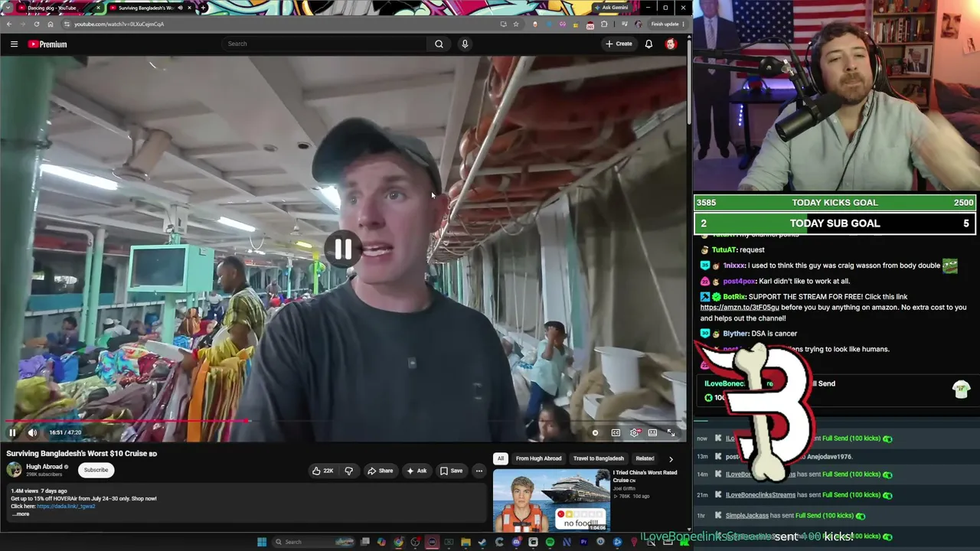
Task: Select the All filter chip
Action: [x=500, y=458]
